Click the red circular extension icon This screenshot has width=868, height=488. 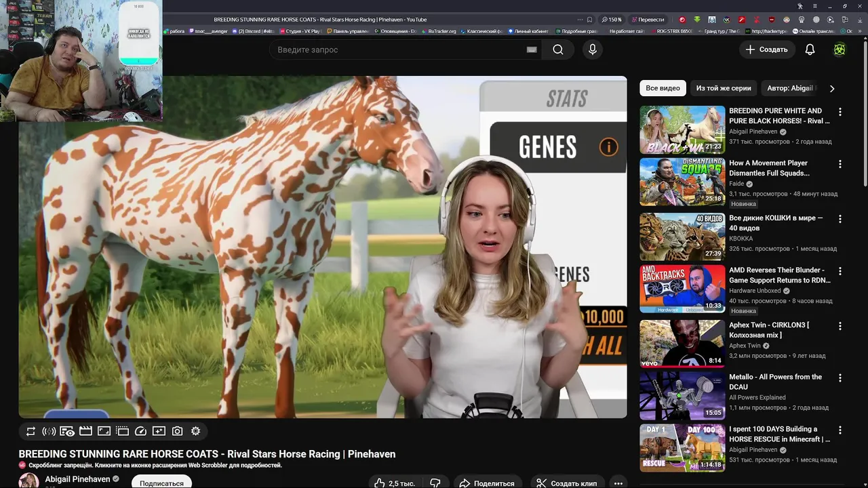pos(682,20)
